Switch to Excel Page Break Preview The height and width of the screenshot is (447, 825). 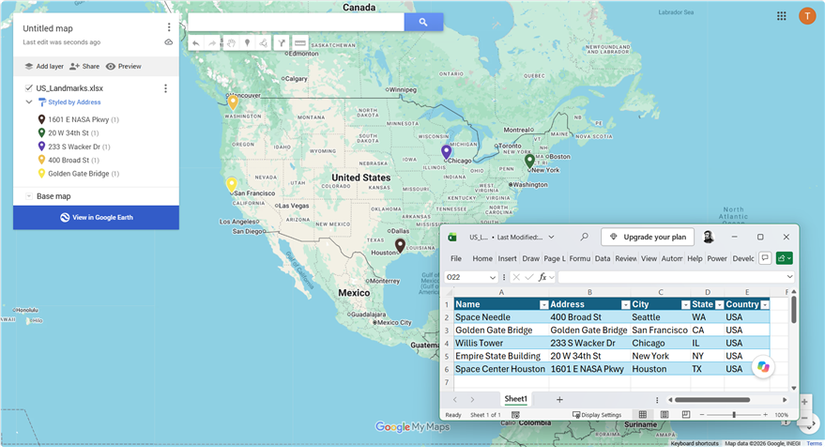pos(686,415)
